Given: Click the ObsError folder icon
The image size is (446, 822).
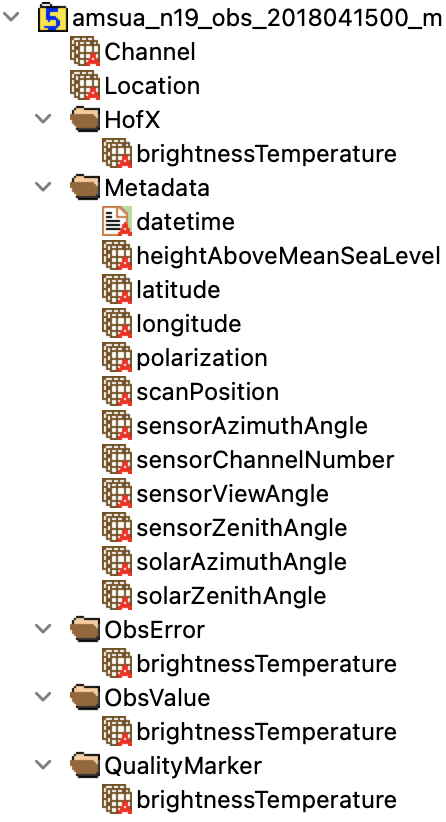Looking at the screenshot, I should tap(84, 630).
